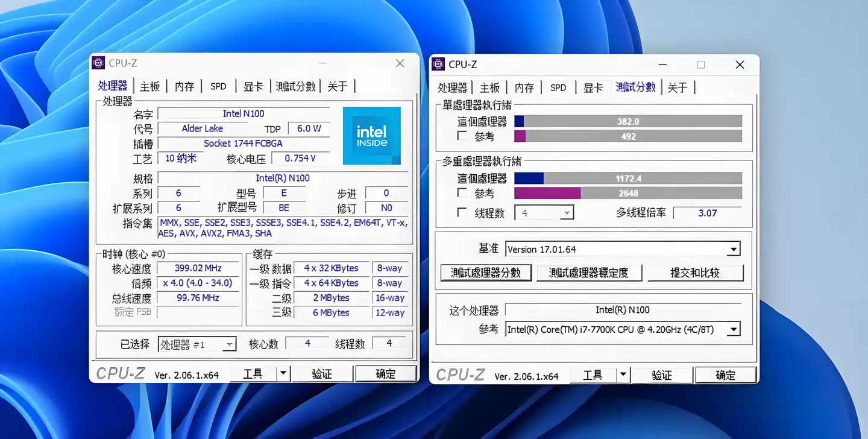Click the Intel Inside logo badge
The width and height of the screenshot is (868, 439).
click(372, 136)
